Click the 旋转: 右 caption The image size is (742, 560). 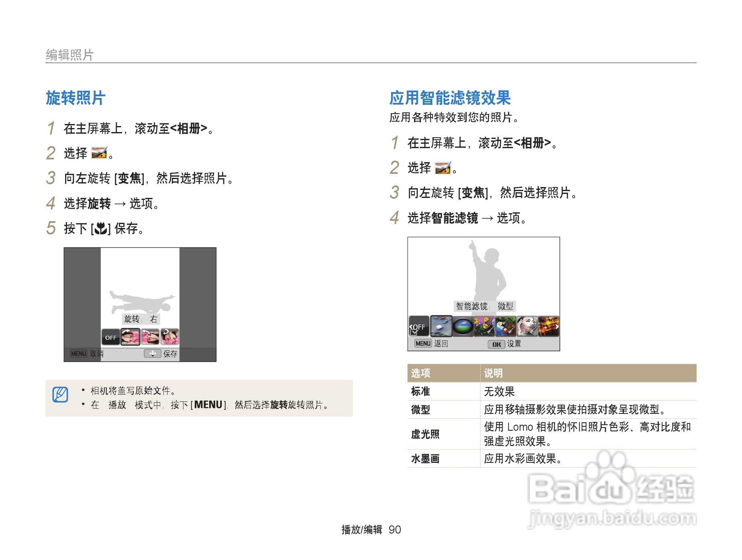click(x=141, y=319)
